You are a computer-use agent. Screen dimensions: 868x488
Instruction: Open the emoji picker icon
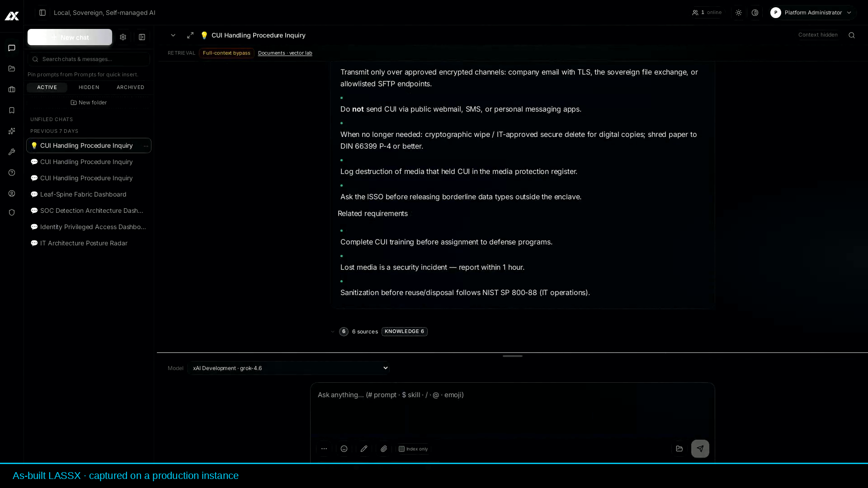pos(344,449)
